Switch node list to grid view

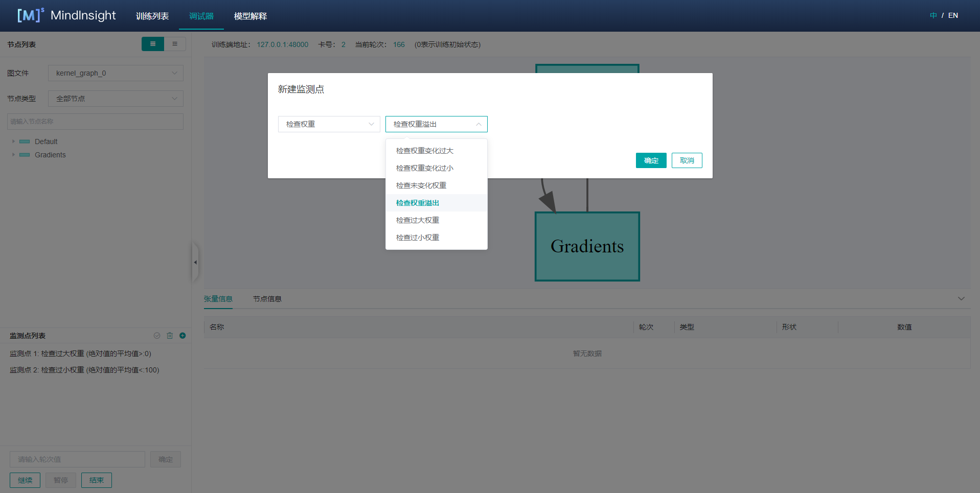click(152, 44)
